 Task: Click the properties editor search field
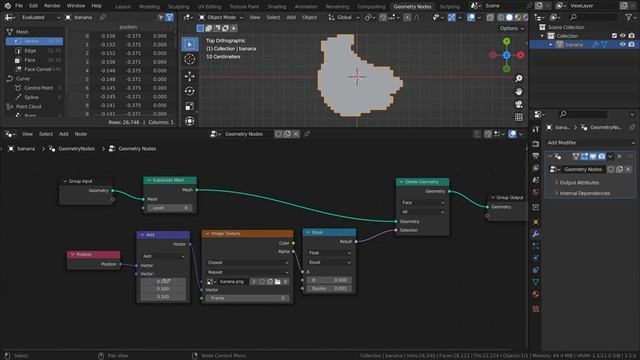coord(584,114)
